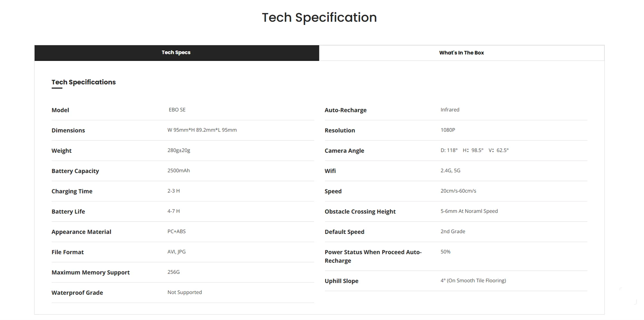
Task: Select the Weight label
Action: [61, 150]
